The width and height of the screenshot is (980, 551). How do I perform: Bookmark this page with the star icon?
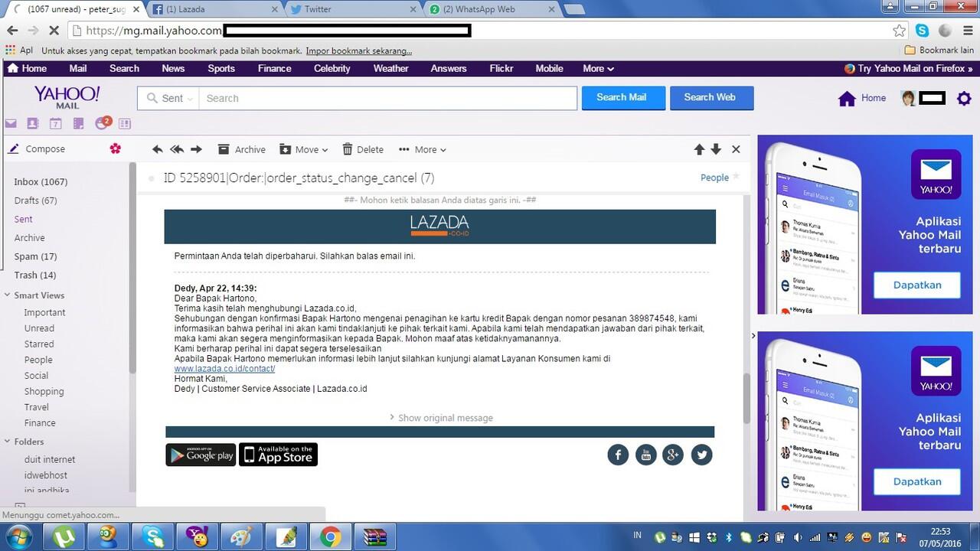coord(899,31)
